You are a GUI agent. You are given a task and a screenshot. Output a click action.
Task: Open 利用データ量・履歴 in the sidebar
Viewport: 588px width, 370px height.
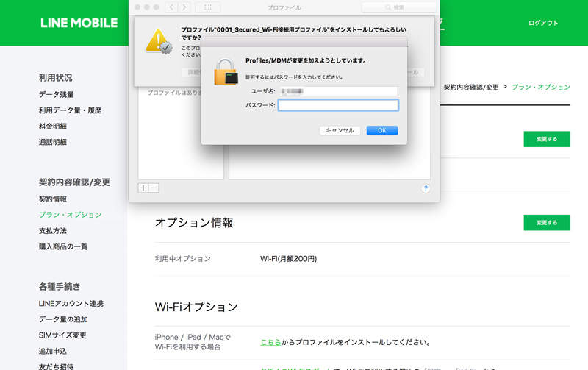pos(70,110)
